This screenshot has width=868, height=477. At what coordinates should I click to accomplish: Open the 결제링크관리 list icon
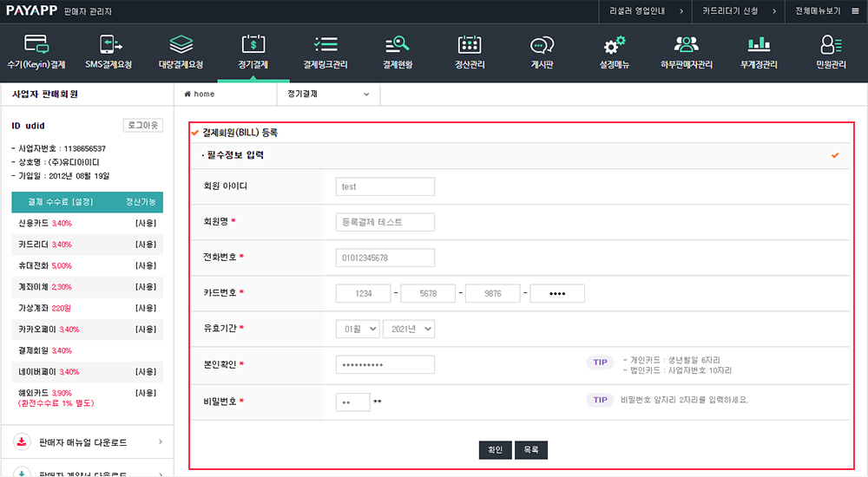pyautogui.click(x=325, y=43)
